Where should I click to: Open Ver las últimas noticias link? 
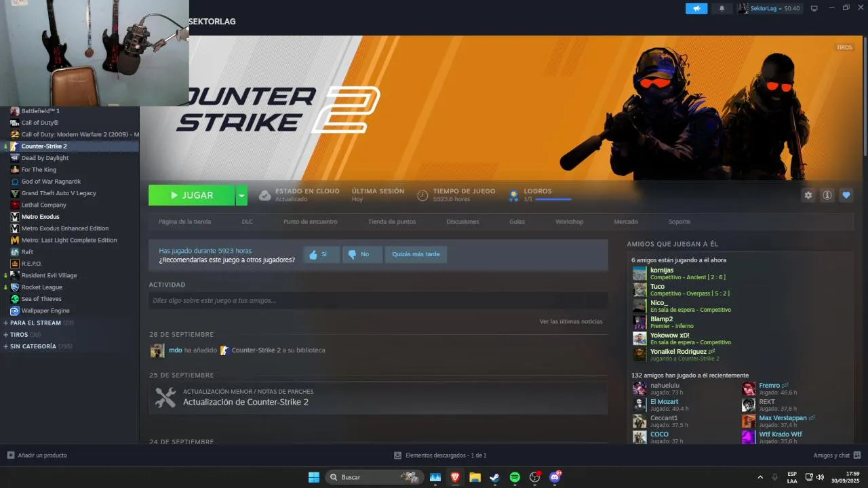pyautogui.click(x=571, y=321)
